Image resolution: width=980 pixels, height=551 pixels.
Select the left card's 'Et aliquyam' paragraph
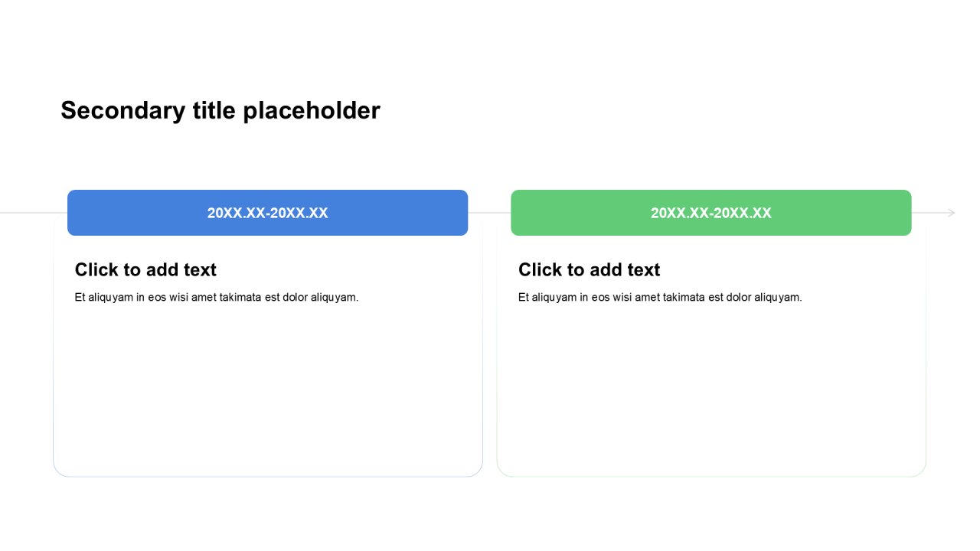pyautogui.click(x=217, y=297)
